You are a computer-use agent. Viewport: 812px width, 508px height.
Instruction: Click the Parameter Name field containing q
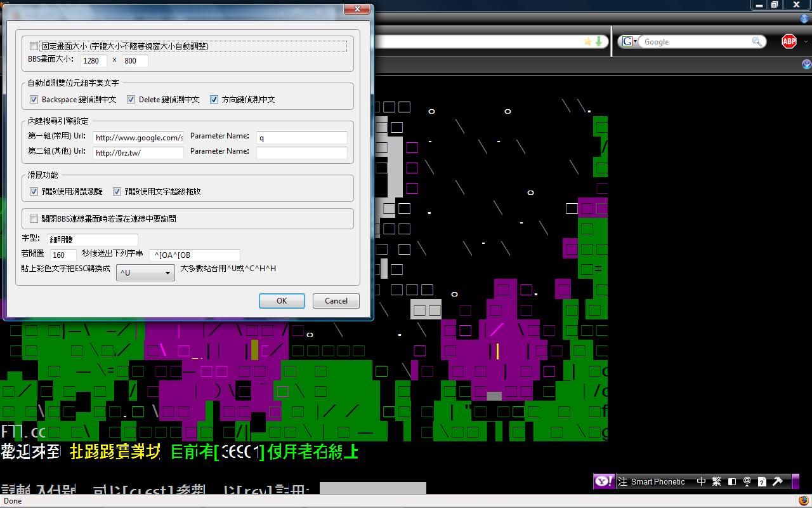click(302, 138)
